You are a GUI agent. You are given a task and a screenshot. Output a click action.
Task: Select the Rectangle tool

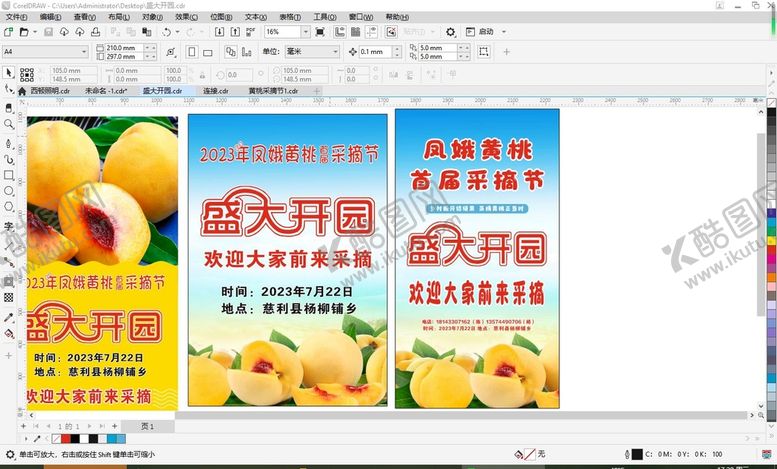[x=8, y=175]
